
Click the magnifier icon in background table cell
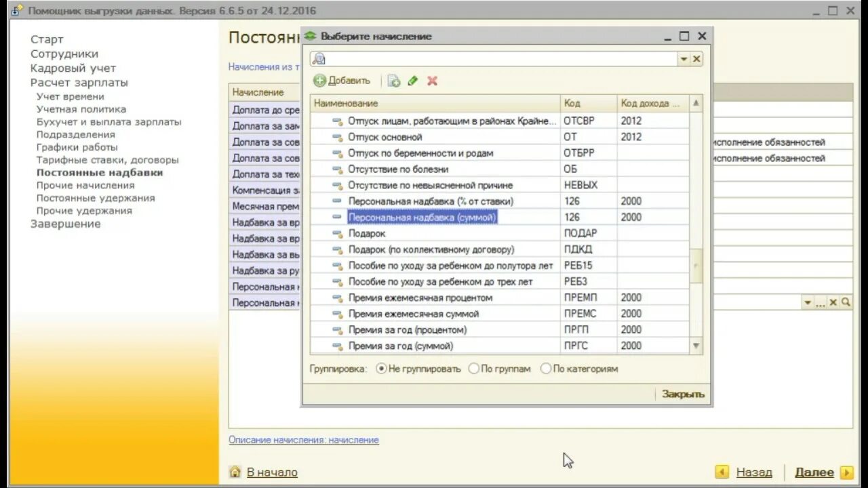click(846, 302)
